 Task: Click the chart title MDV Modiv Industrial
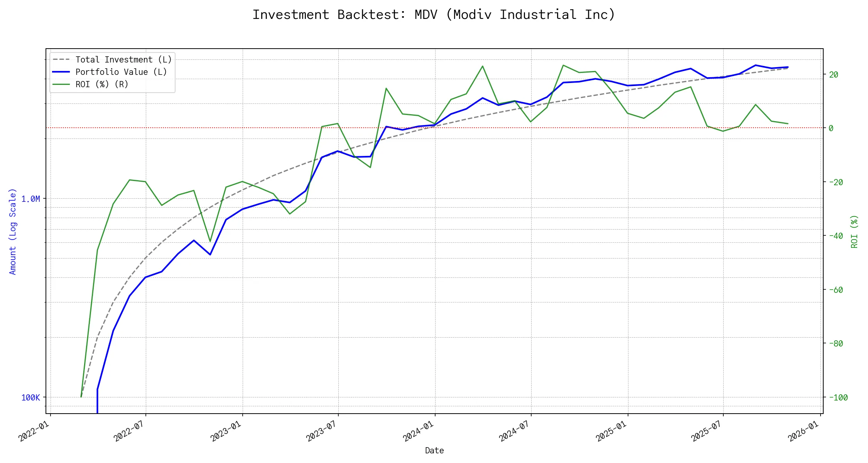click(434, 15)
